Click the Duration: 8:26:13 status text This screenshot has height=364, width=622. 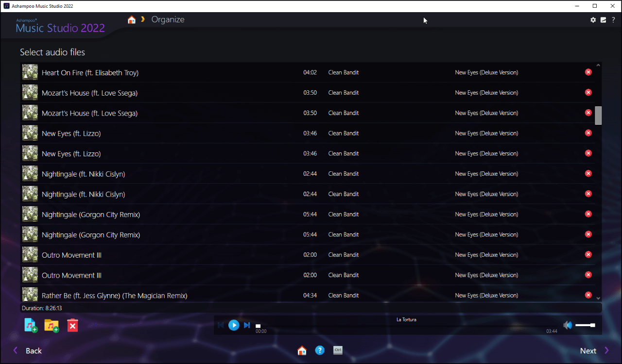pos(42,308)
